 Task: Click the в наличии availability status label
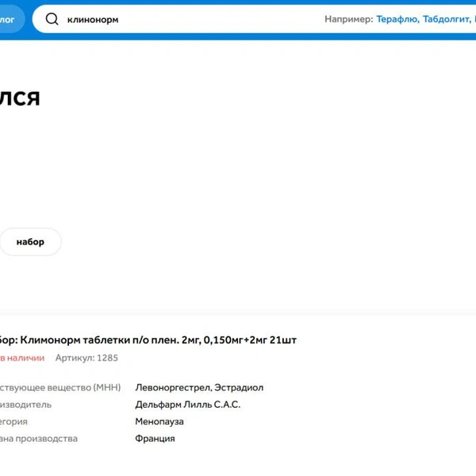[x=22, y=358]
